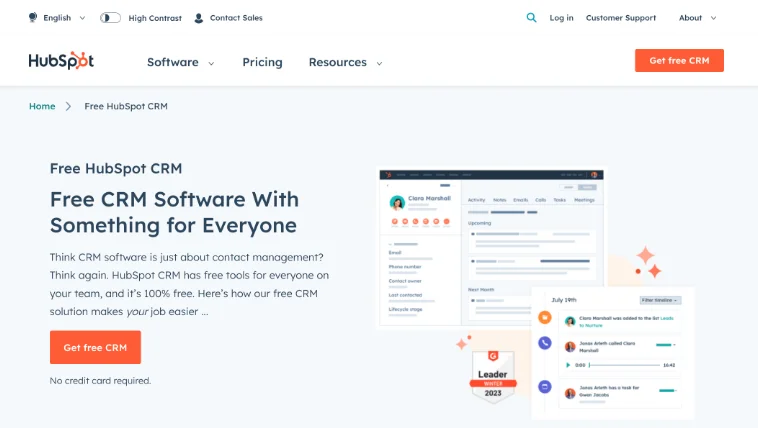This screenshot has height=428, width=758.
Task: Click the July 19th date in timeline
Action: [x=564, y=300]
